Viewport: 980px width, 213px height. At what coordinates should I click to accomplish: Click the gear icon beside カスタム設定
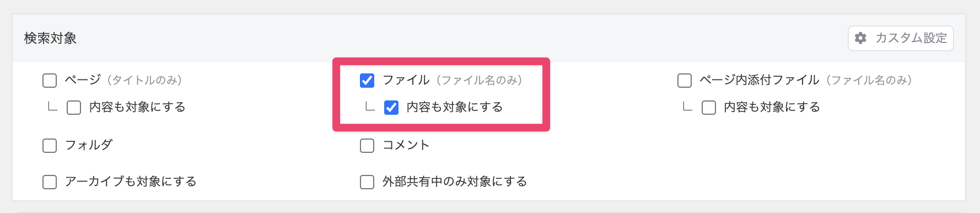tap(860, 38)
